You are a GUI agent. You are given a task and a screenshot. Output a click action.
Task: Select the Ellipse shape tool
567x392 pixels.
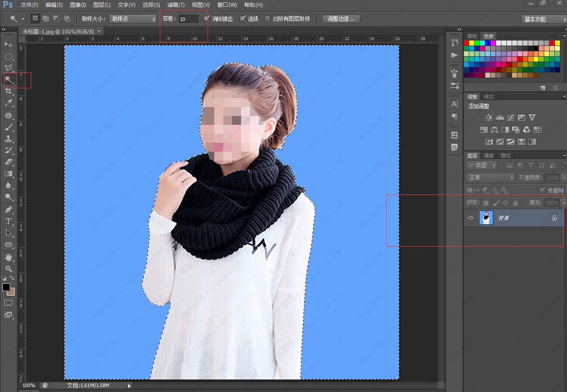8,244
